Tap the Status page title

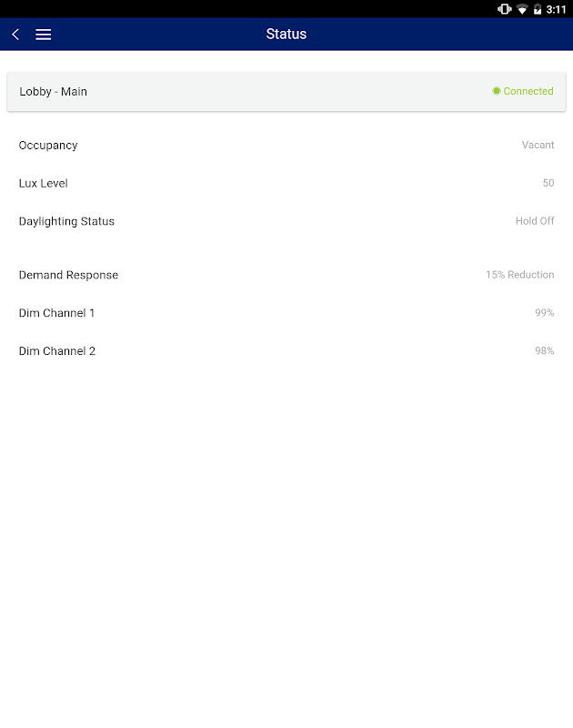pos(286,34)
